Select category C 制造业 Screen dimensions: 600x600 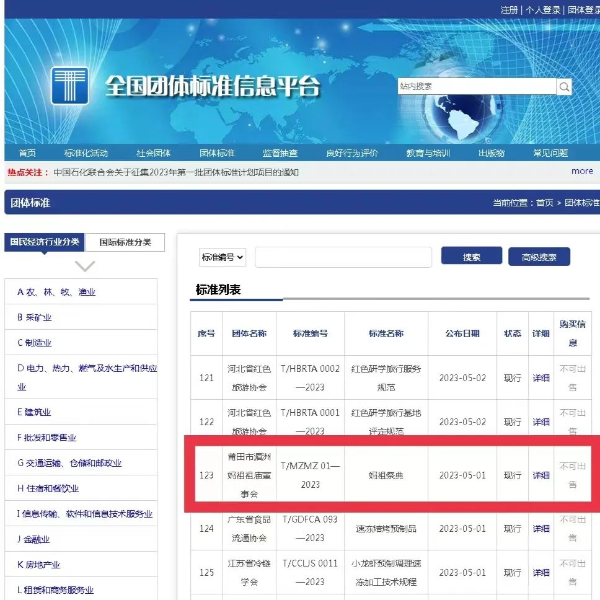click(34, 342)
